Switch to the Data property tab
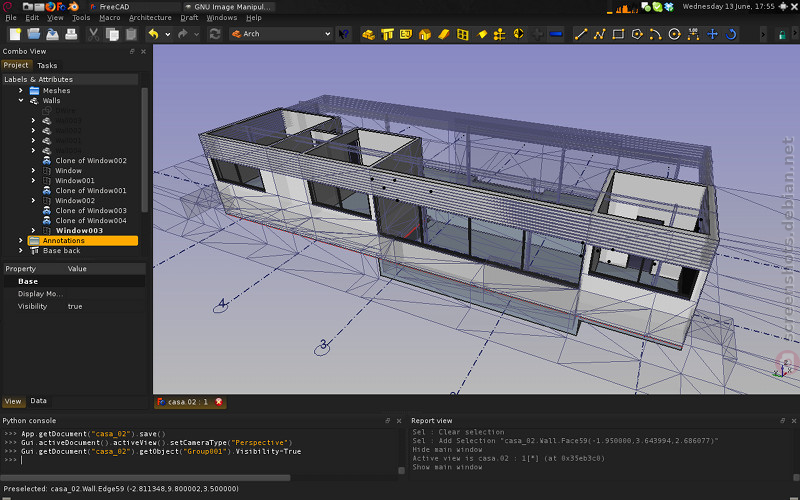This screenshot has height=500, width=800. click(x=38, y=401)
